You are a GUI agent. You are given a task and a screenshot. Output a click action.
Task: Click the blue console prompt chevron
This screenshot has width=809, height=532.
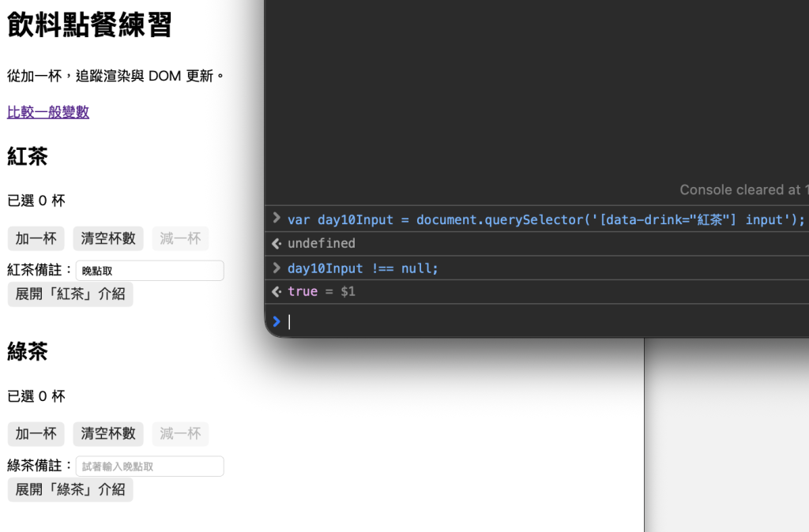[277, 322]
